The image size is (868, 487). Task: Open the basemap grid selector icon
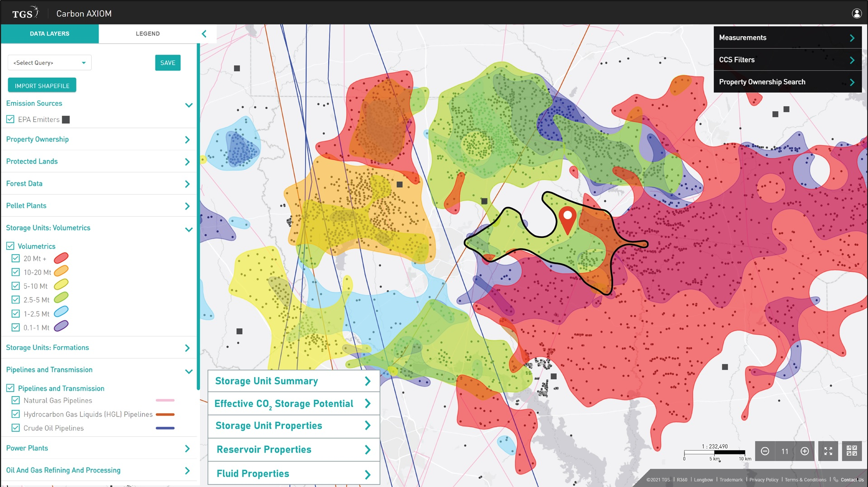coord(852,451)
